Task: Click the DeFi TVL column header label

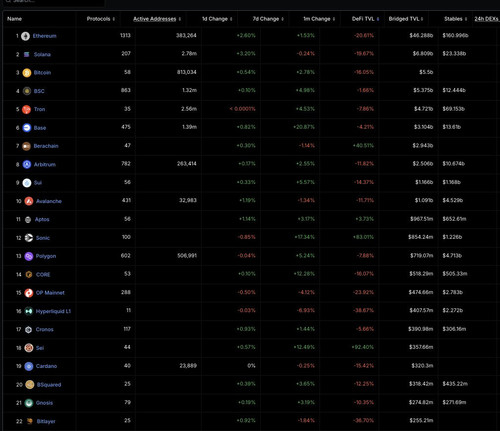Action: click(x=363, y=19)
